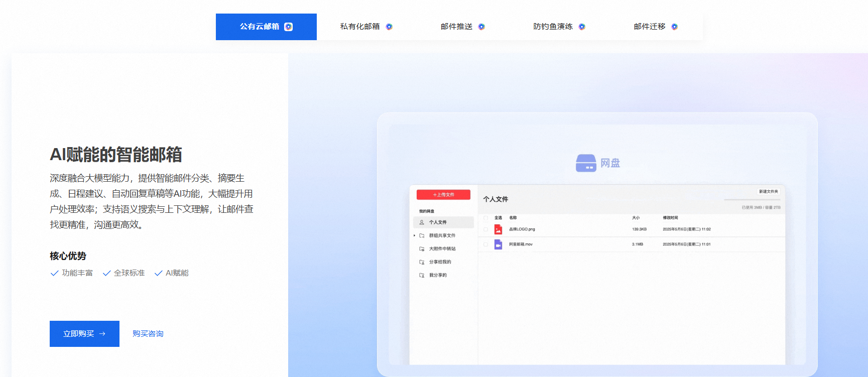Click the 立即购买 button
868x377 pixels.
click(84, 334)
